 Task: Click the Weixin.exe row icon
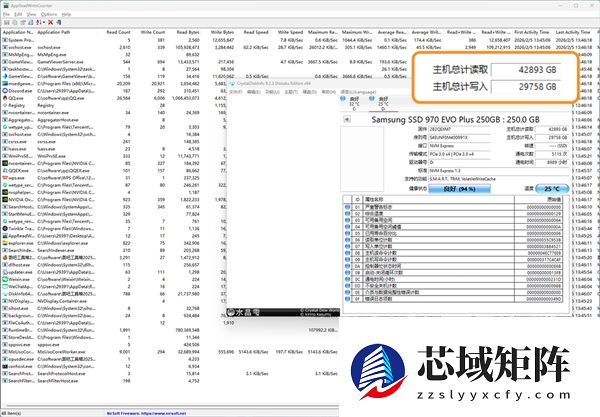(x=5, y=279)
